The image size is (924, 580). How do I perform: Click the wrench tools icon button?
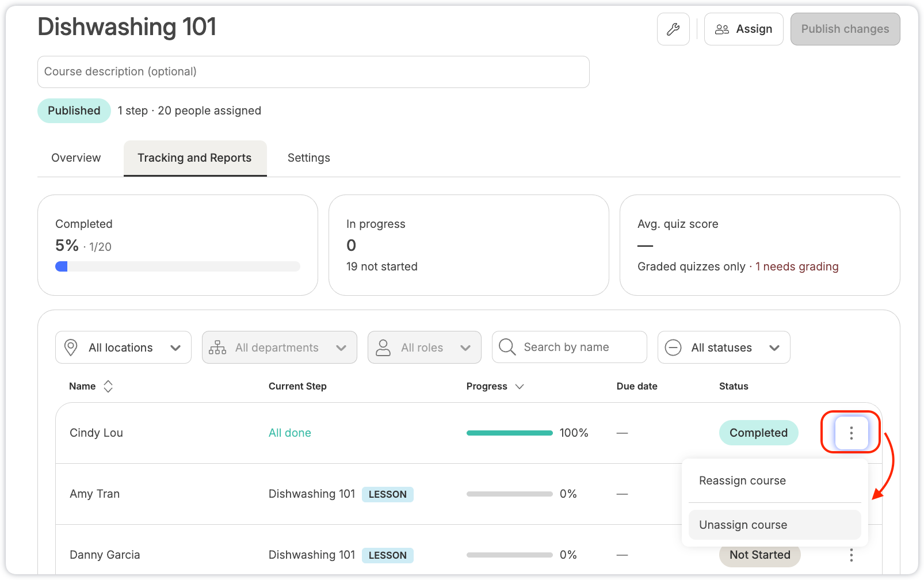(673, 29)
